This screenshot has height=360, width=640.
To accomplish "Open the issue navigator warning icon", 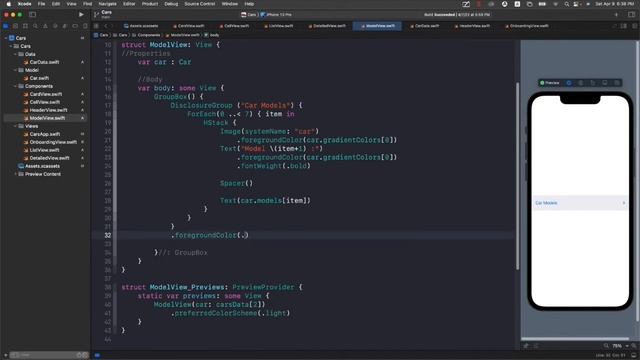I will [45, 26].
